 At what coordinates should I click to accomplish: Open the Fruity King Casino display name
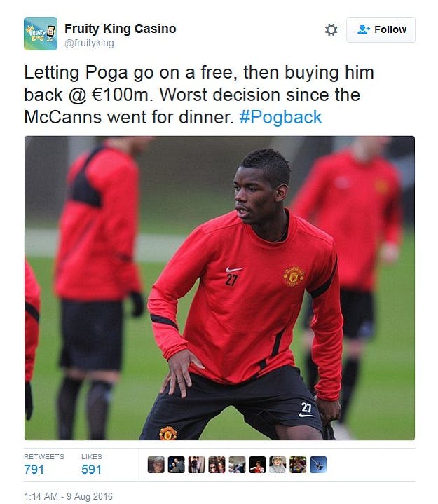(x=120, y=29)
